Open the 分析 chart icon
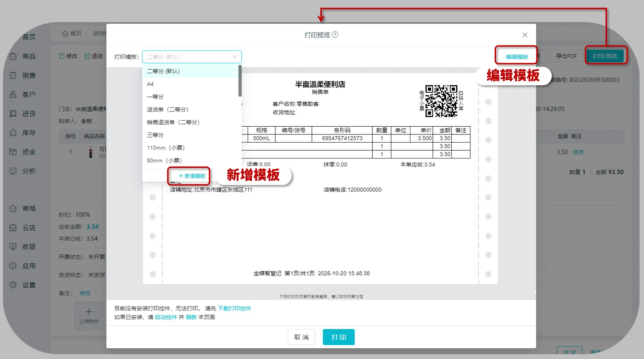Viewport: 644px width, 359px height. tap(13, 171)
